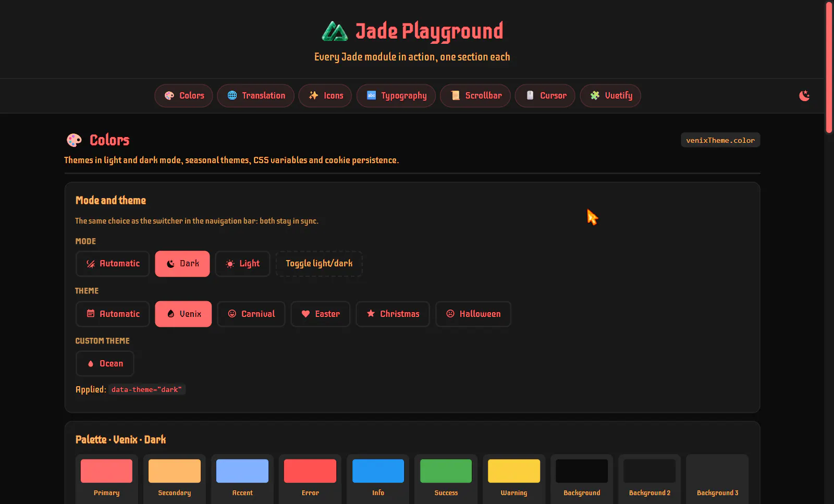
Task: Pick the Accent color swatch
Action: pyautogui.click(x=242, y=471)
